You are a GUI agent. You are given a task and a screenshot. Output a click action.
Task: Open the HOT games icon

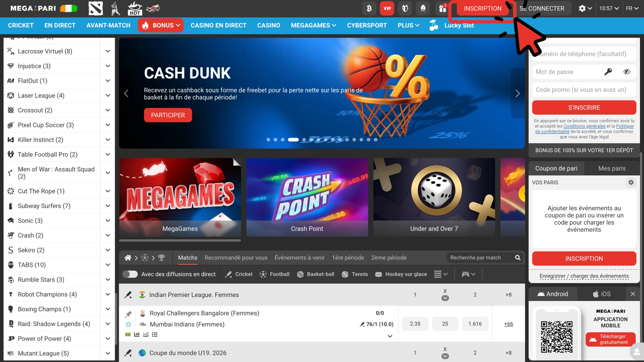[135, 8]
